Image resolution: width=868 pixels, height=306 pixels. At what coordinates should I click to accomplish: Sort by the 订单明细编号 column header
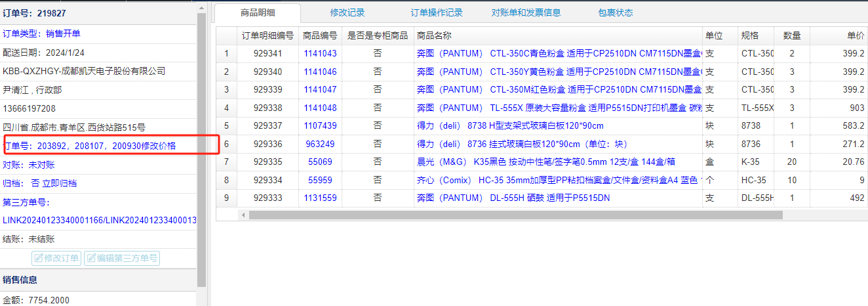pyautogui.click(x=267, y=35)
